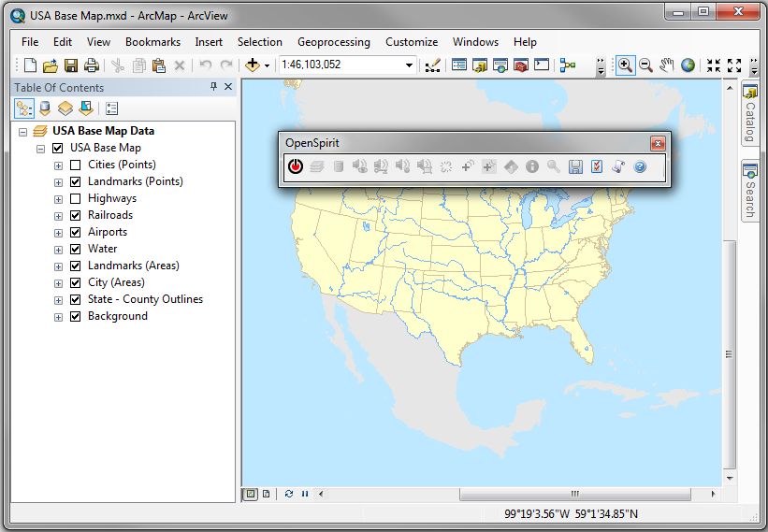Refresh the map display
The width and height of the screenshot is (768, 532).
pos(289,494)
